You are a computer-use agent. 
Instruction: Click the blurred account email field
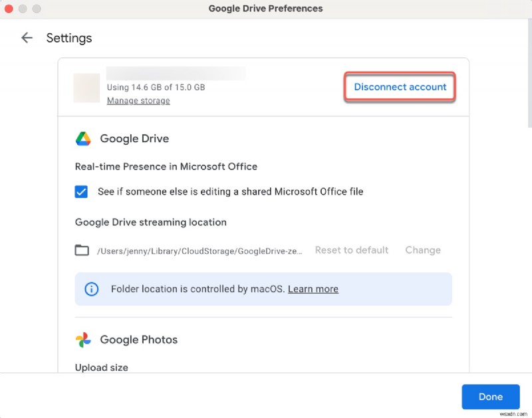176,73
